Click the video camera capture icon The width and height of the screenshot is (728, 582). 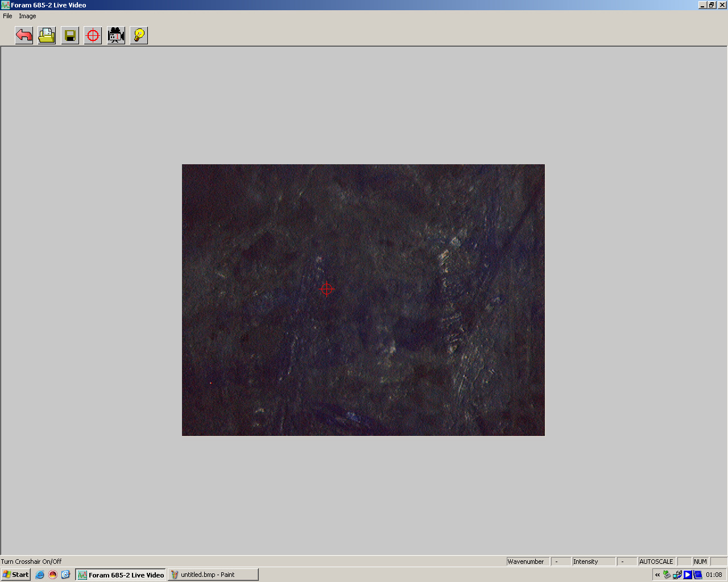click(x=116, y=36)
